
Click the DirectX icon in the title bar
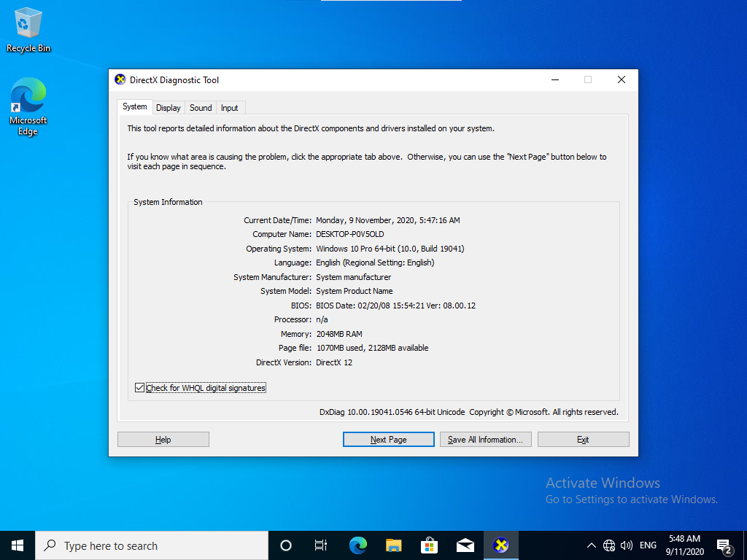pyautogui.click(x=120, y=79)
